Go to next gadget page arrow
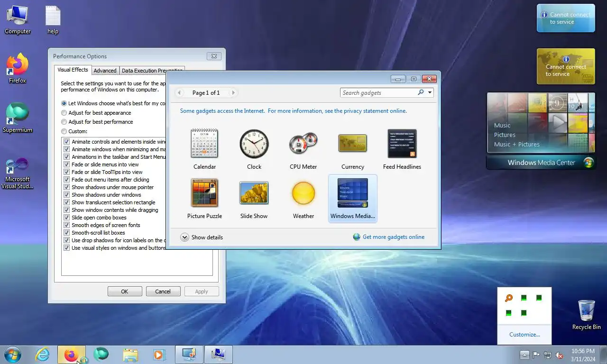The height and width of the screenshot is (364, 607). (x=233, y=93)
